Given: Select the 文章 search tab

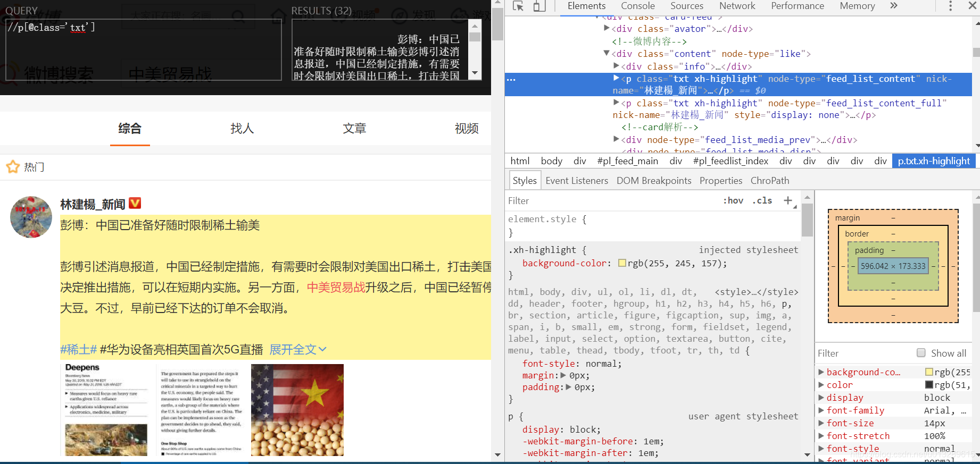Looking at the screenshot, I should click(354, 128).
